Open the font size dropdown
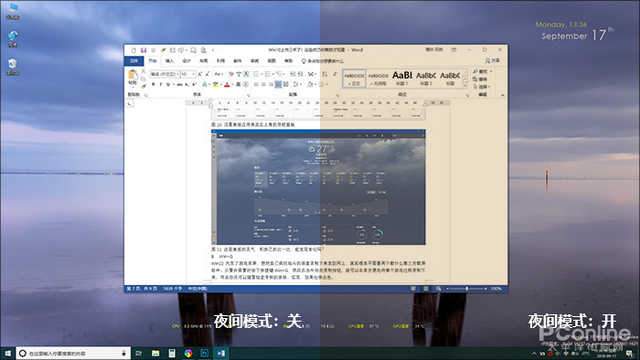The width and height of the screenshot is (640, 360). [188, 74]
